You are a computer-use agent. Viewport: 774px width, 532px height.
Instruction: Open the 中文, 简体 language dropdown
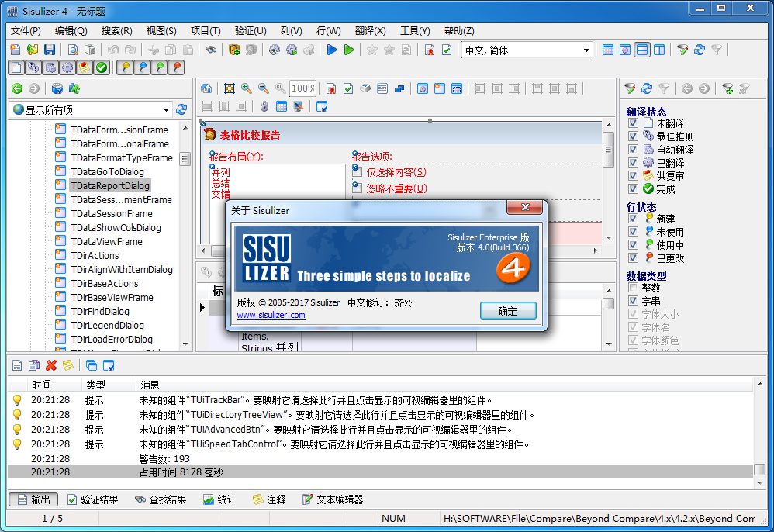click(586, 50)
